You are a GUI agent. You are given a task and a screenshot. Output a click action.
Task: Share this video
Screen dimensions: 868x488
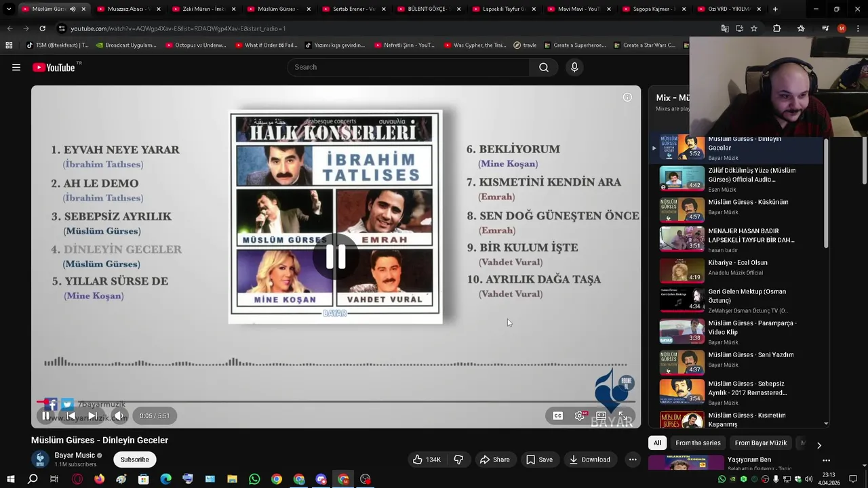click(494, 460)
